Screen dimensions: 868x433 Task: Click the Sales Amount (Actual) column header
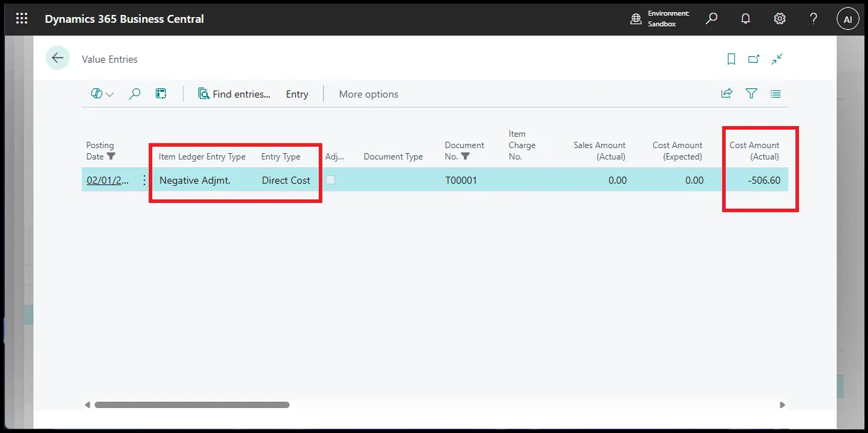[600, 150]
